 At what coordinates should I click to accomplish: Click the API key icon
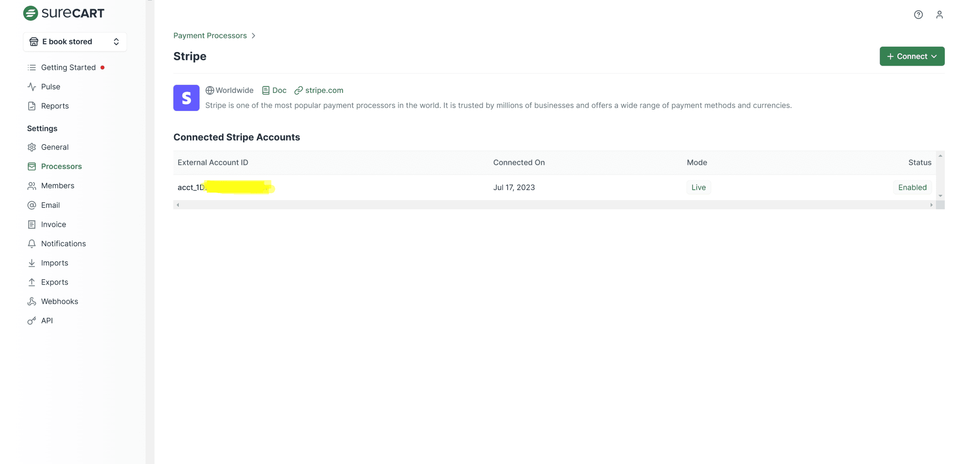point(32,321)
